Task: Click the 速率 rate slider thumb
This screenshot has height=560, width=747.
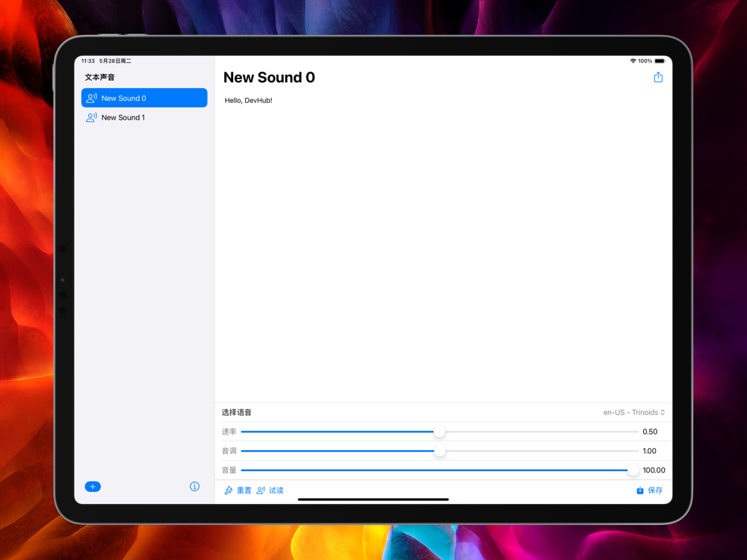Action: pyautogui.click(x=439, y=432)
